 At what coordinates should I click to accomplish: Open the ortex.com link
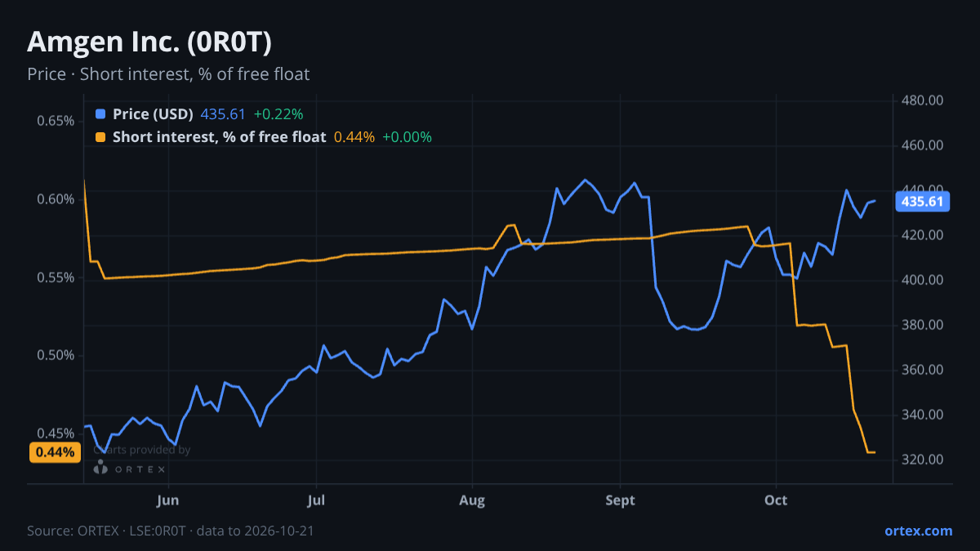coord(918,531)
